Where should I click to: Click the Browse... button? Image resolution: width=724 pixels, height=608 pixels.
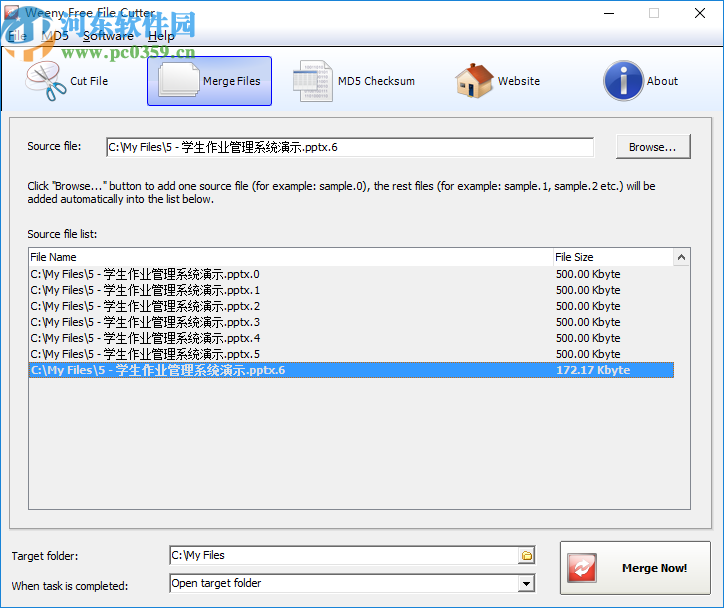653,147
